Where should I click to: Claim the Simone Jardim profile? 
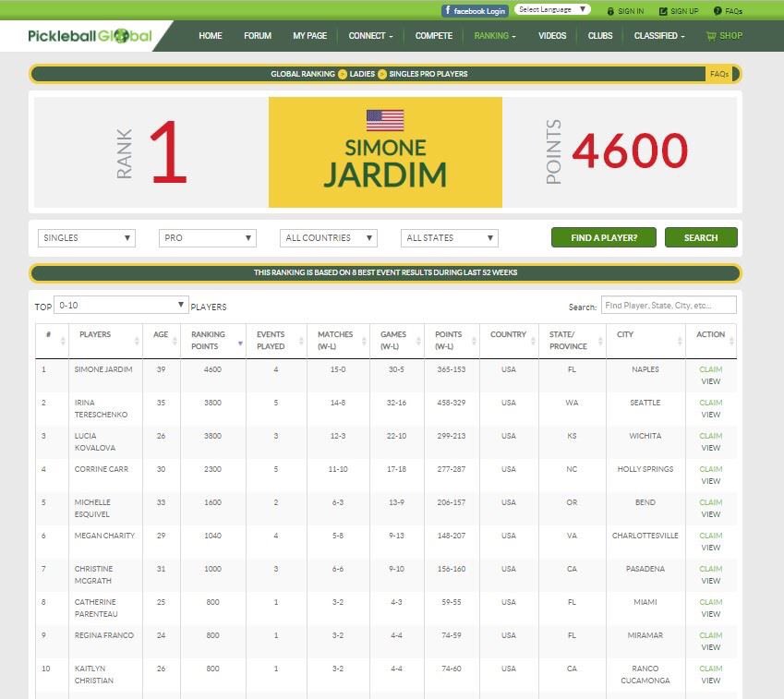click(x=710, y=369)
